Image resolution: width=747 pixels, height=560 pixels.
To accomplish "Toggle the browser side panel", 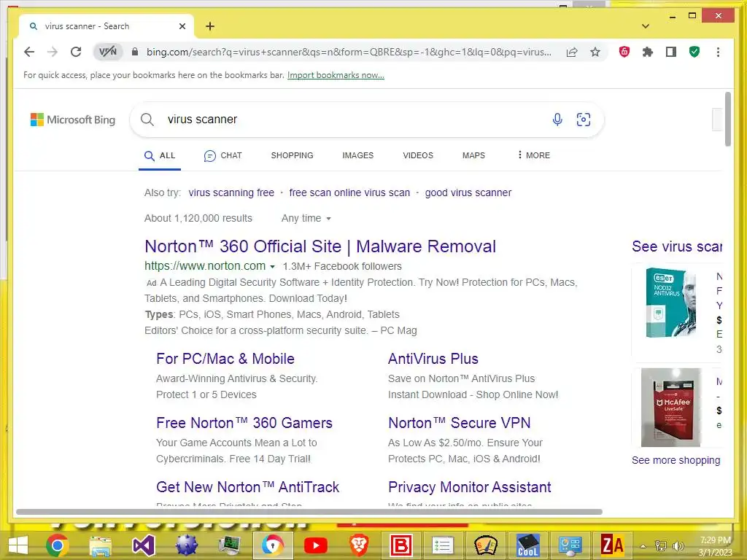I will [671, 52].
